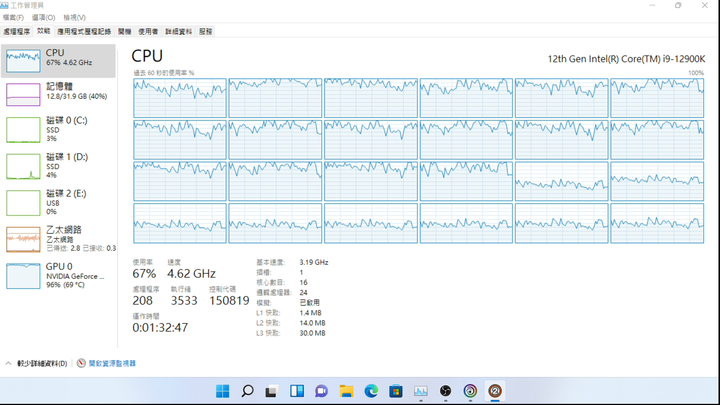
Task: Select 磁碟 2 (E:) USB in the sidebar
Action: point(58,202)
